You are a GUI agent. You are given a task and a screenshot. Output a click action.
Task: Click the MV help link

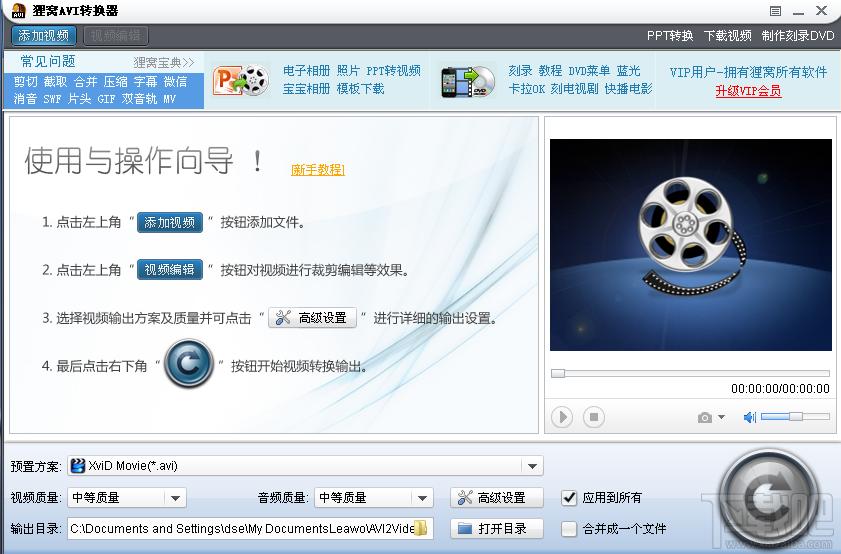(x=169, y=99)
